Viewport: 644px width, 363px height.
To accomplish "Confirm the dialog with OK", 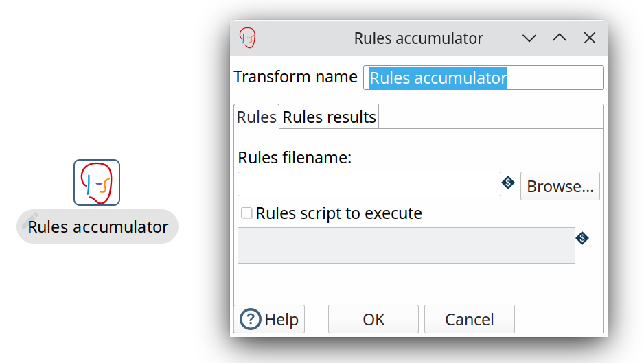I will (x=373, y=319).
